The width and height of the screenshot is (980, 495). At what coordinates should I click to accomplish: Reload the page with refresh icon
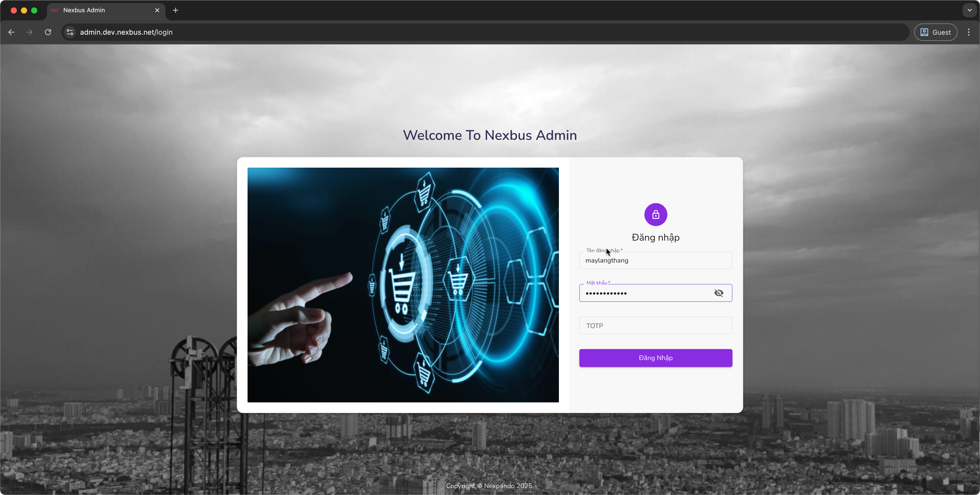pos(48,32)
